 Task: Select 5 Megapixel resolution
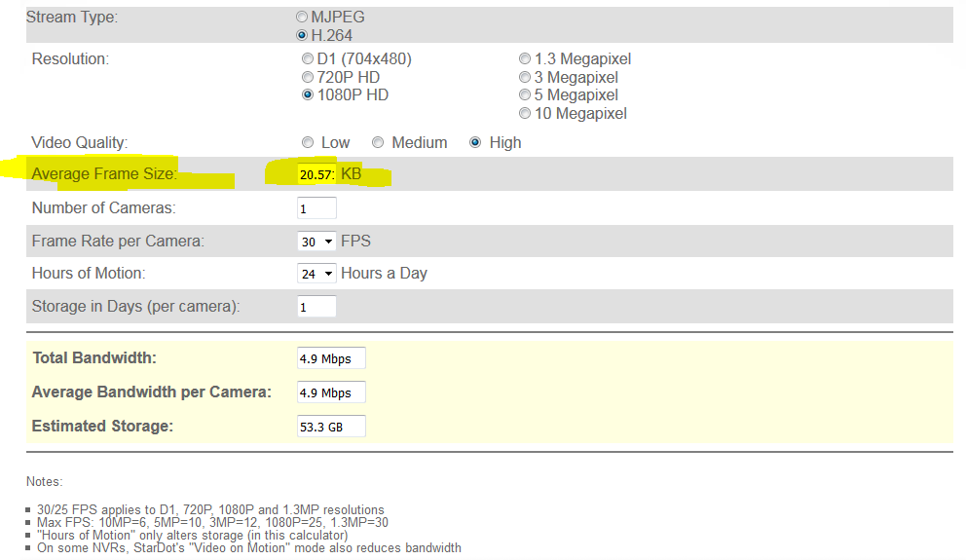point(526,95)
